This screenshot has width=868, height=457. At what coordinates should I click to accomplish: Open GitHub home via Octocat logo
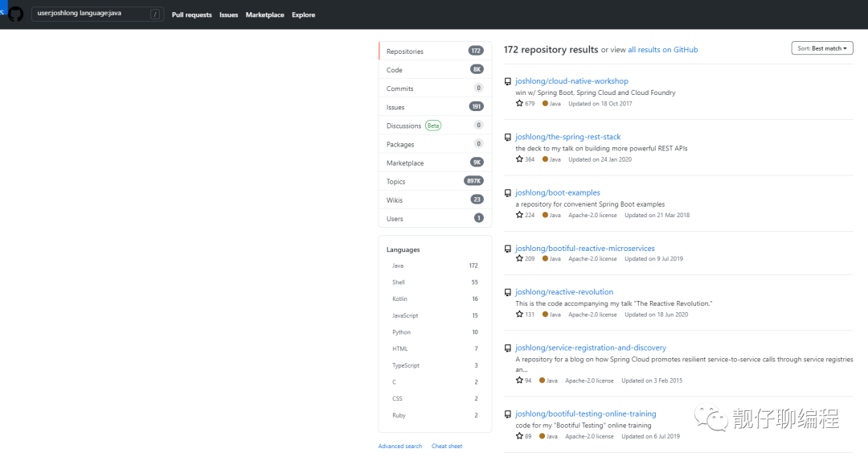pyautogui.click(x=15, y=14)
